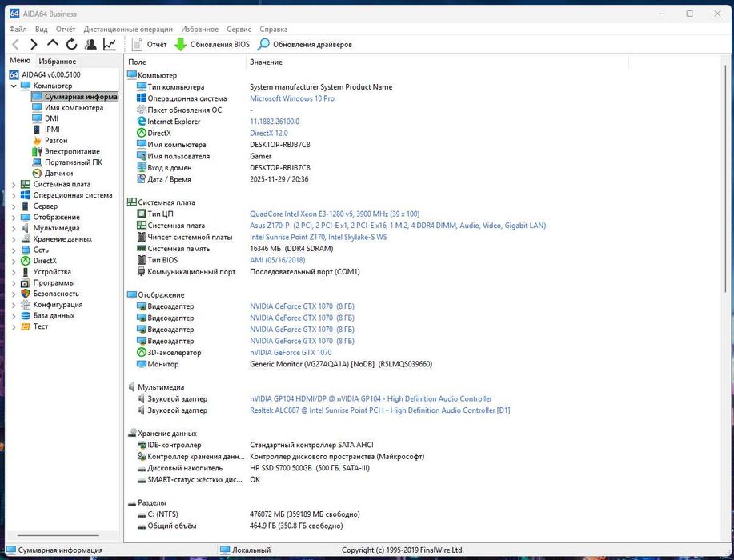Viewport: 734px width, 560px height.
Task: Open the Realtek ALC887 audio adapter link
Action: 379,410
